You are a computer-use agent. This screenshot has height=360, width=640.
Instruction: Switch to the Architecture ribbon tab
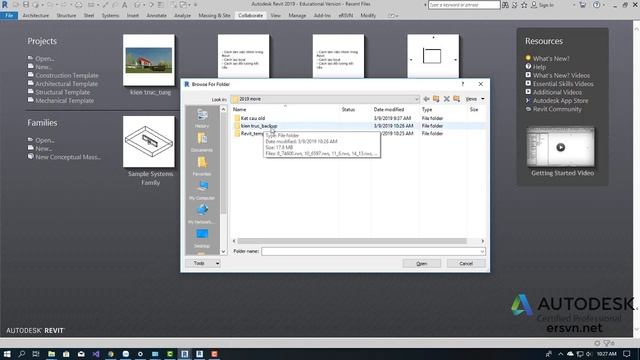coord(36,16)
